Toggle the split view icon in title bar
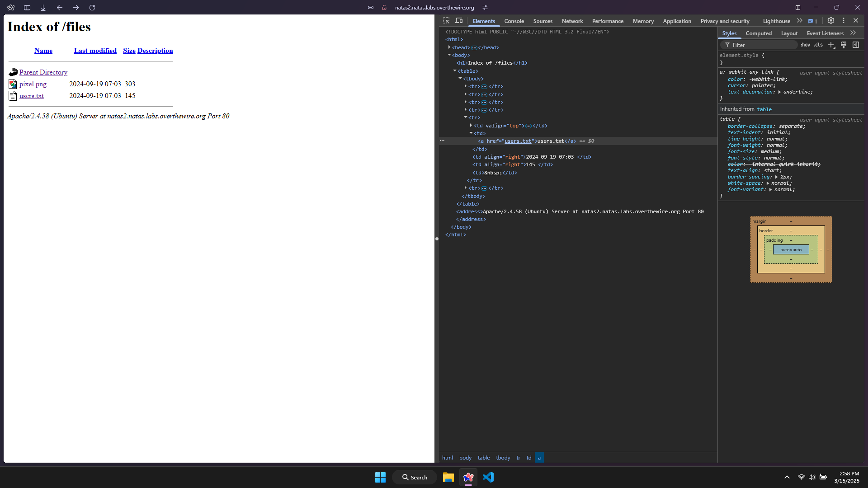This screenshot has width=868, height=488. point(798,8)
